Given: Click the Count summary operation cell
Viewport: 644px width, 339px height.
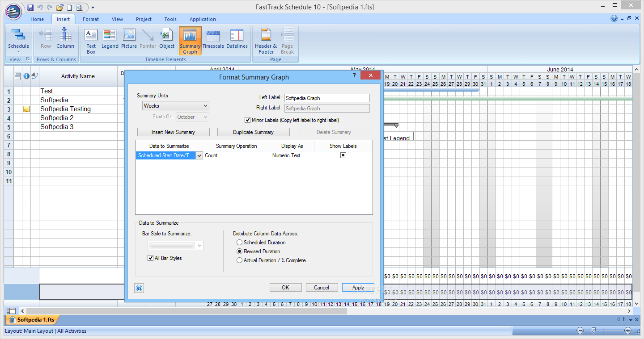Looking at the screenshot, I should (x=237, y=155).
